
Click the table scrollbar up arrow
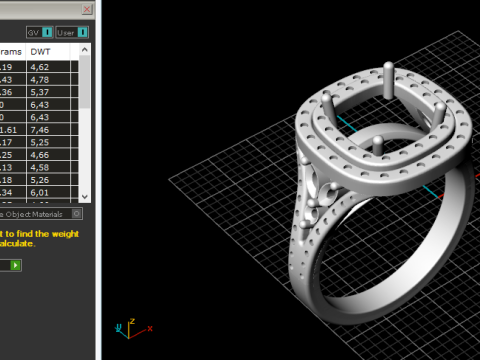click(x=85, y=50)
